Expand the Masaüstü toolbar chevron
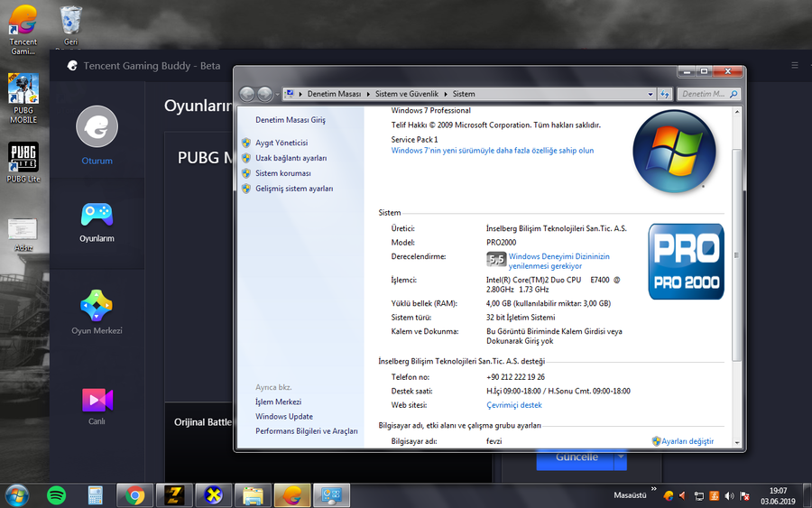Image resolution: width=812 pixels, height=508 pixels. tap(653, 489)
